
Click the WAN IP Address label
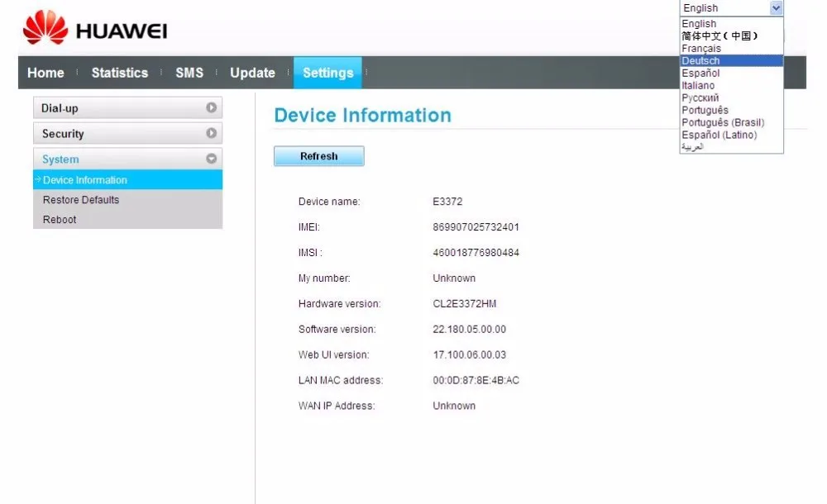337,406
